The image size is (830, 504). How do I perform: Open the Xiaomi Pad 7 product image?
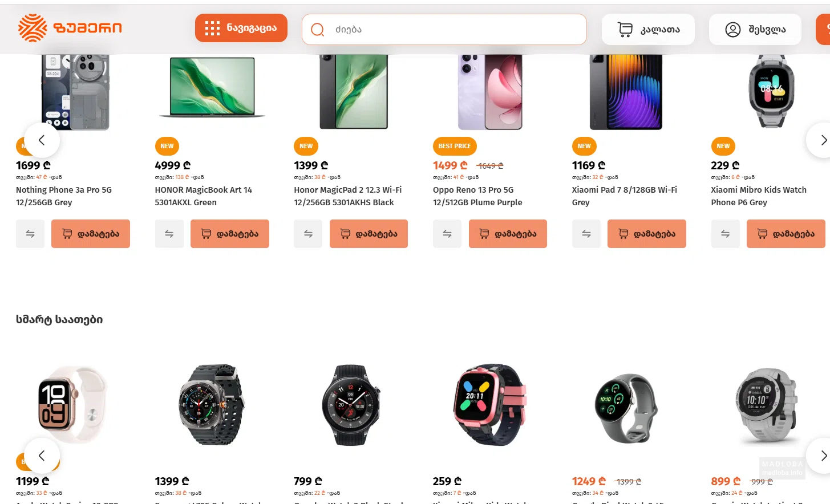pos(626,91)
